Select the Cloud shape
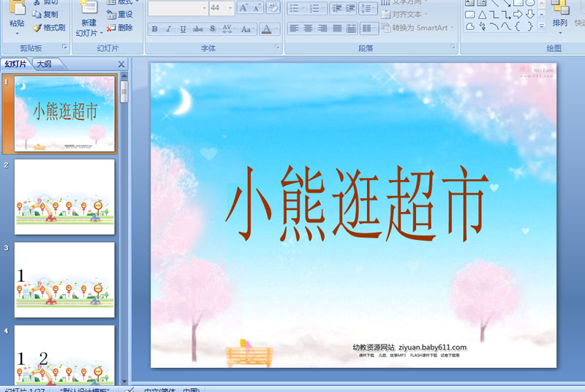The width and height of the screenshot is (585, 392). pos(470,26)
